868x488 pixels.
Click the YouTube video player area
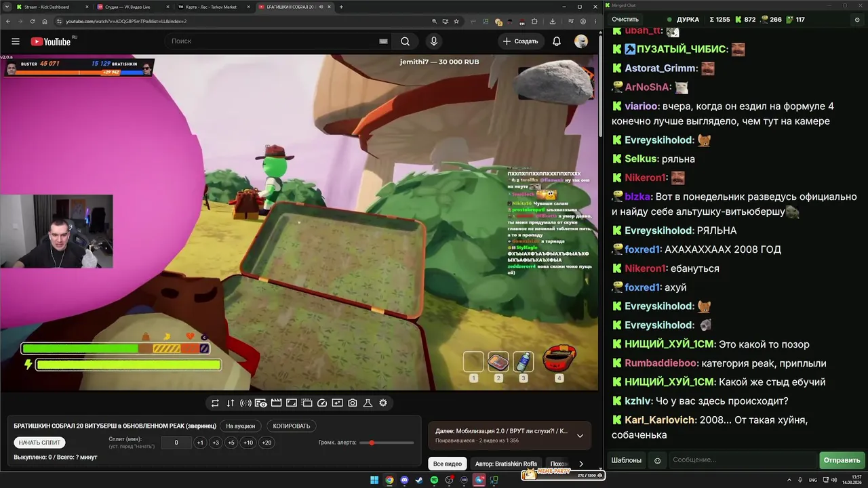tap(299, 222)
